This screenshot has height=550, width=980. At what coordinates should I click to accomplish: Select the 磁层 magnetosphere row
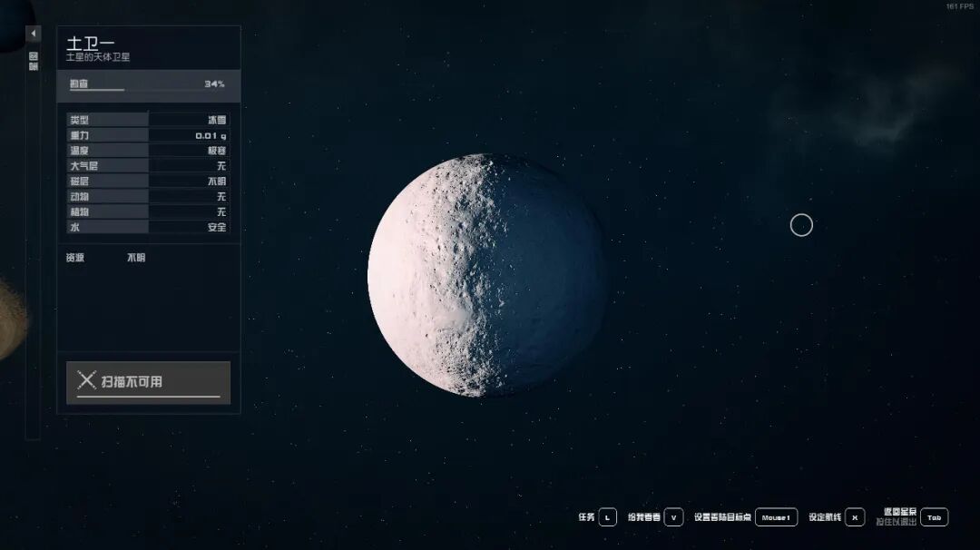(148, 182)
